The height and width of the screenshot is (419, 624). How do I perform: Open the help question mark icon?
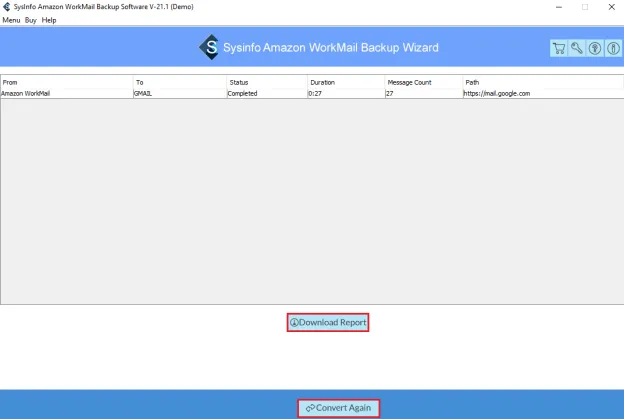pyautogui.click(x=595, y=48)
